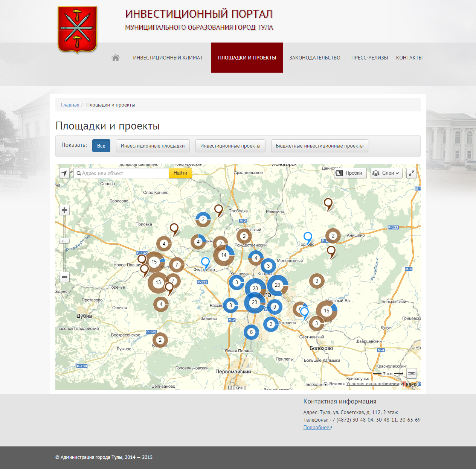Open the brown cluster labeled 2 near Анишино
Screen dimensions: 476x469
[333, 236]
